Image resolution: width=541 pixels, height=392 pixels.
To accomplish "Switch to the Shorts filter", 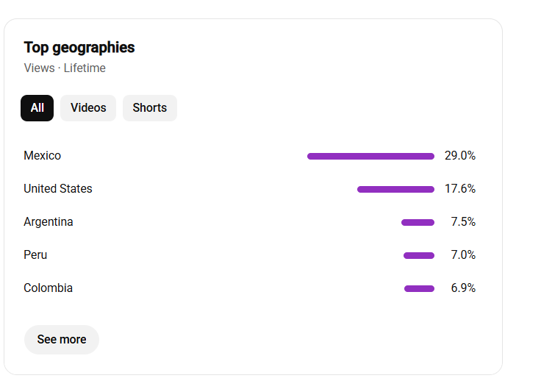I will (x=150, y=108).
